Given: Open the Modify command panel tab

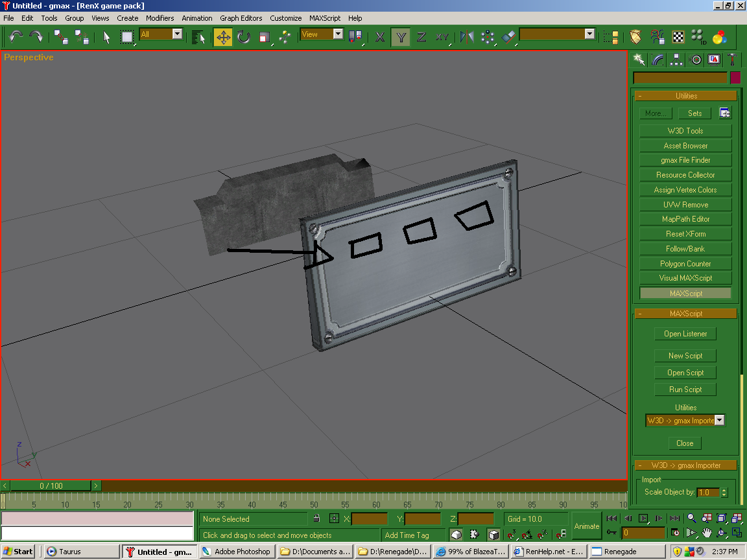Looking at the screenshot, I should (658, 60).
